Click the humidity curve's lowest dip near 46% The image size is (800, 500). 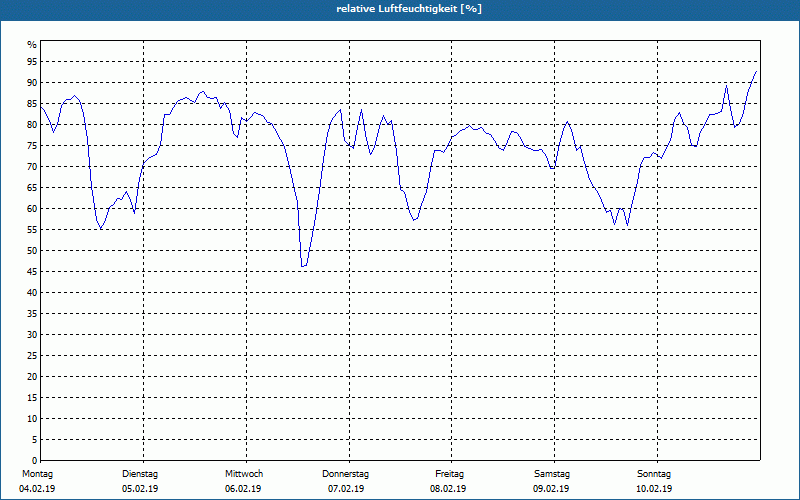click(304, 266)
